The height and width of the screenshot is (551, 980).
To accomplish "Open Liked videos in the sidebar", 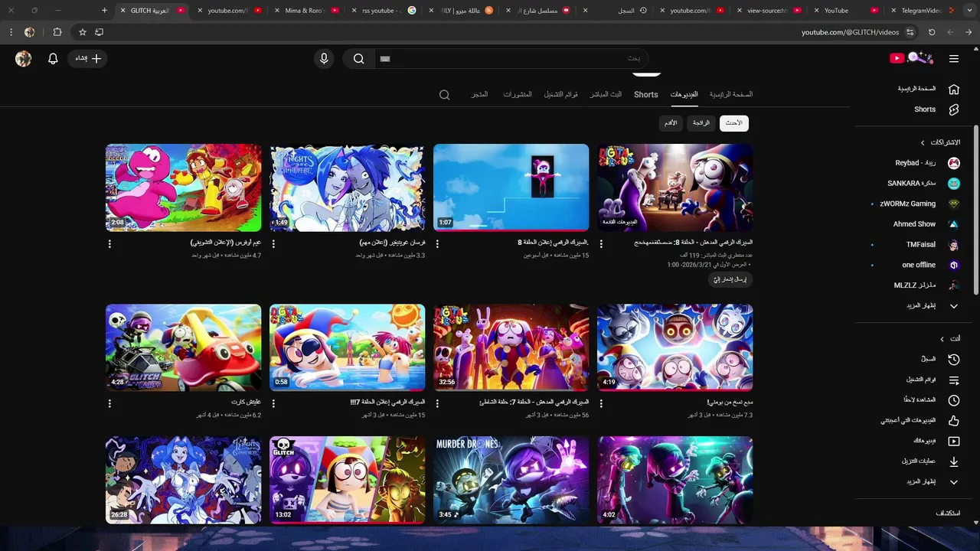I will pyautogui.click(x=920, y=420).
